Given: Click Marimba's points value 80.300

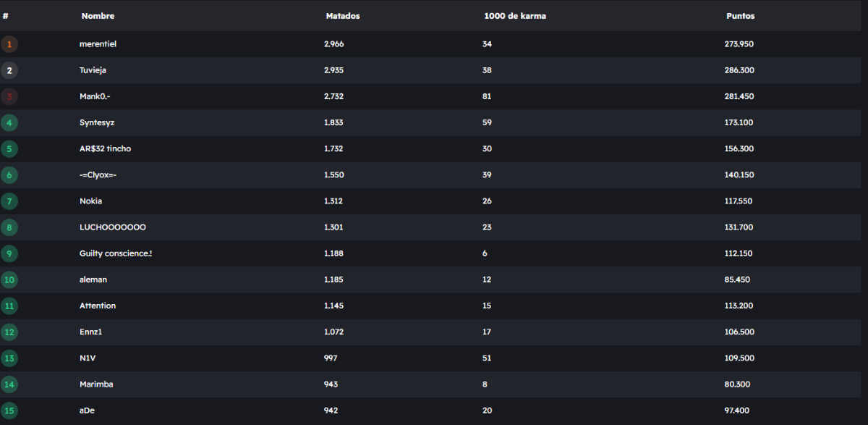Looking at the screenshot, I should tap(739, 384).
